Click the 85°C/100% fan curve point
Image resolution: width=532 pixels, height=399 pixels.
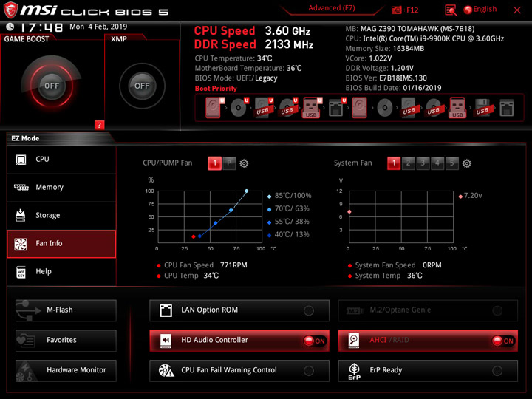tap(246, 191)
